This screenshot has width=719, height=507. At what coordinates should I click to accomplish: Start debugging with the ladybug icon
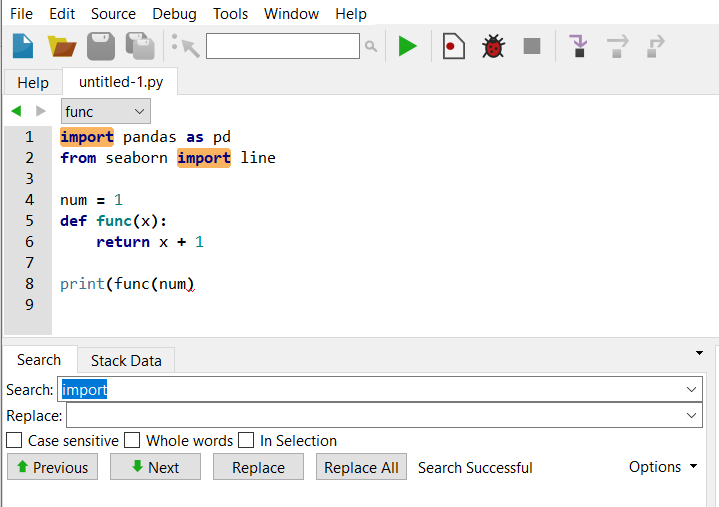pos(493,46)
